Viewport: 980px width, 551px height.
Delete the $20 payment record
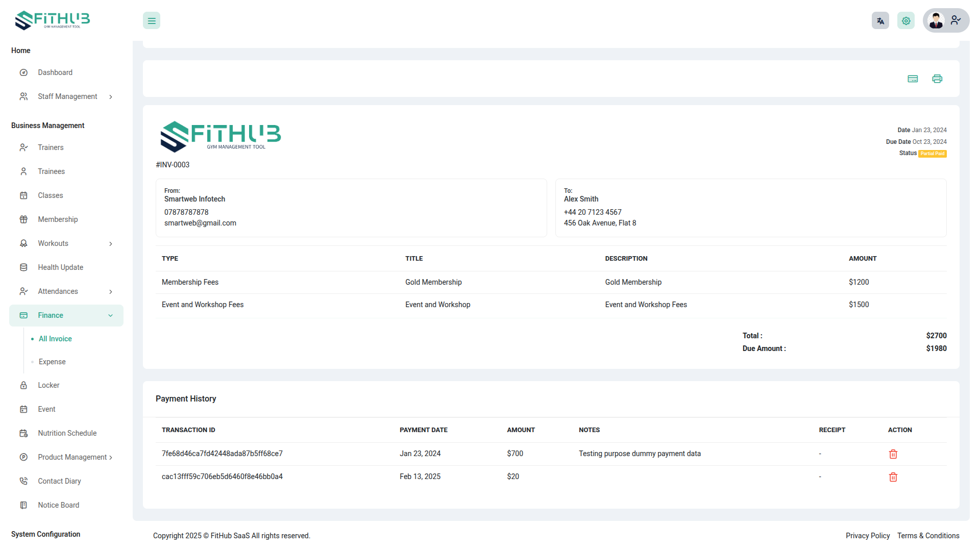(893, 477)
